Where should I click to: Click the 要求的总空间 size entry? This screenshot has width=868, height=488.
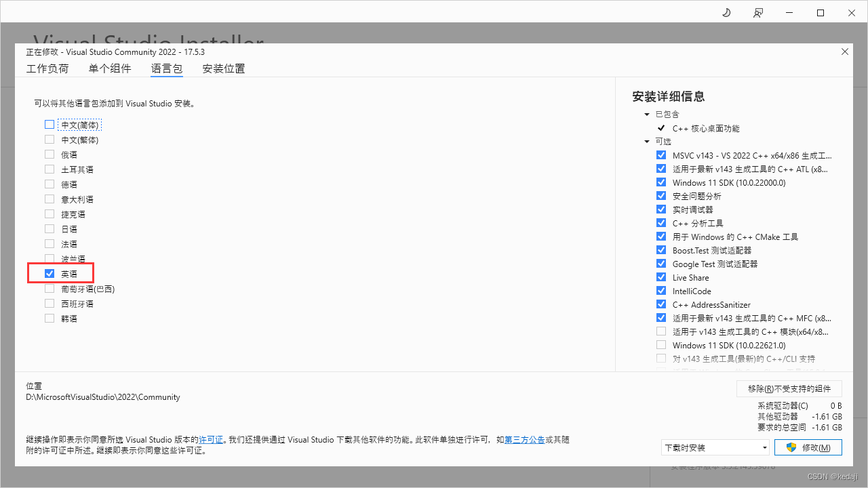(x=800, y=428)
